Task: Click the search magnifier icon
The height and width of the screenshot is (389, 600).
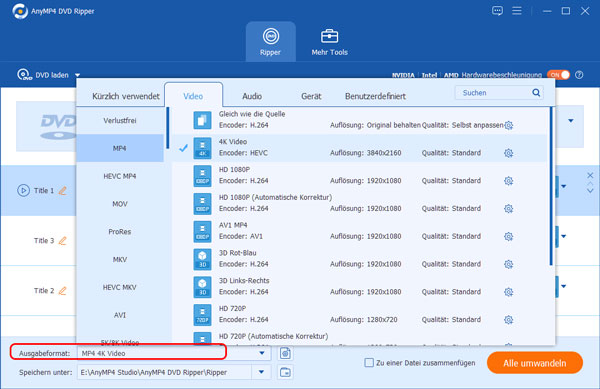Action: point(536,93)
